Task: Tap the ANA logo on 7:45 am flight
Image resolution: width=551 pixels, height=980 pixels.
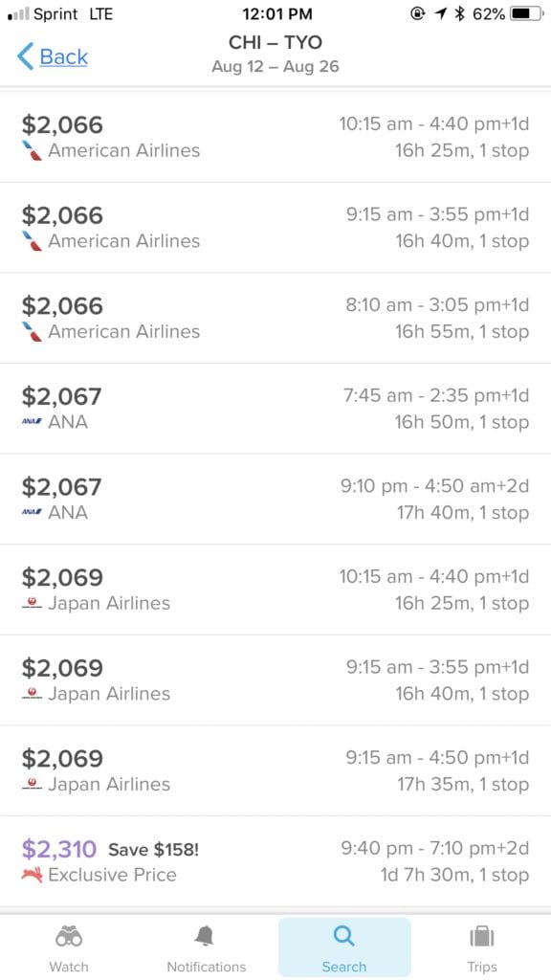Action: (32, 422)
